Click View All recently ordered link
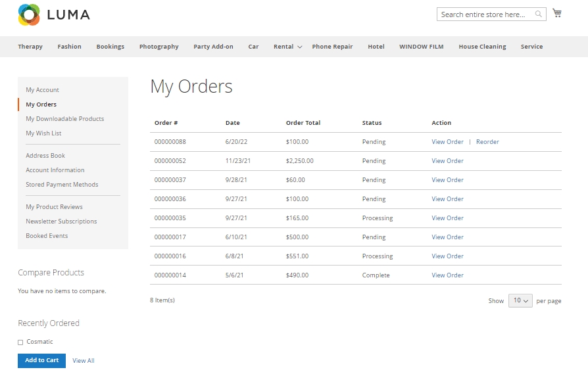588x374 pixels. click(84, 361)
